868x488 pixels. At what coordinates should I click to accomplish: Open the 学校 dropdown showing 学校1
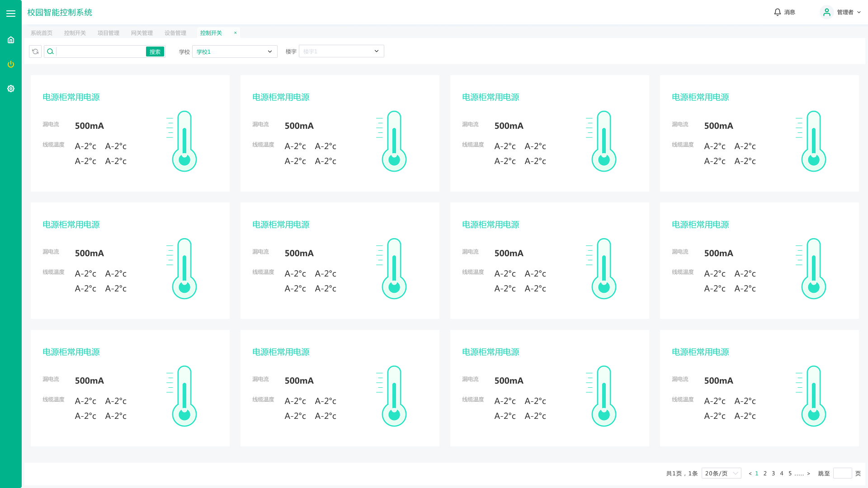[235, 52]
